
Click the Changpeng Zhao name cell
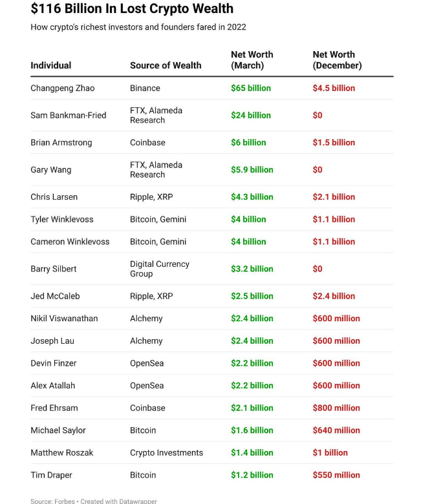point(62,88)
